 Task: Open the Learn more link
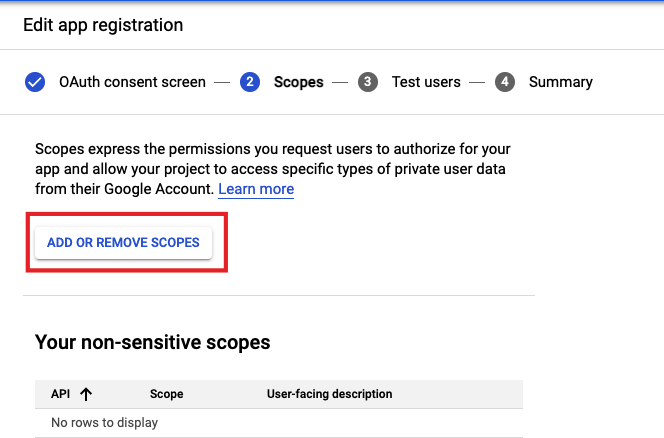pos(256,189)
